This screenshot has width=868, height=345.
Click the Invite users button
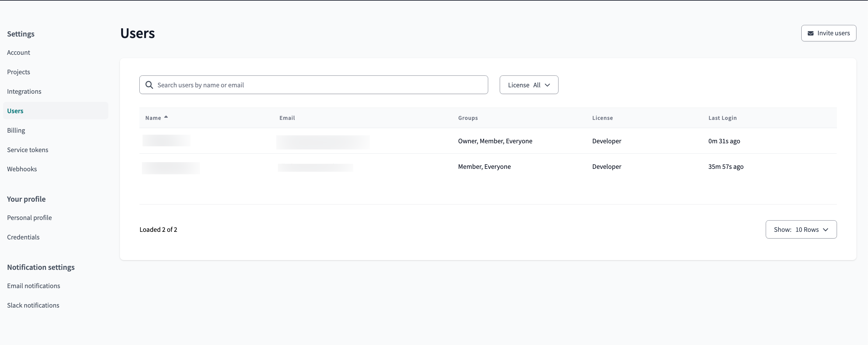[828, 33]
